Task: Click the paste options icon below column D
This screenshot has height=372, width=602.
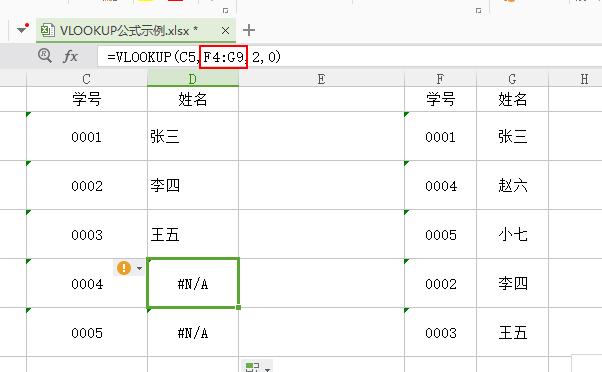Action: coord(257,367)
